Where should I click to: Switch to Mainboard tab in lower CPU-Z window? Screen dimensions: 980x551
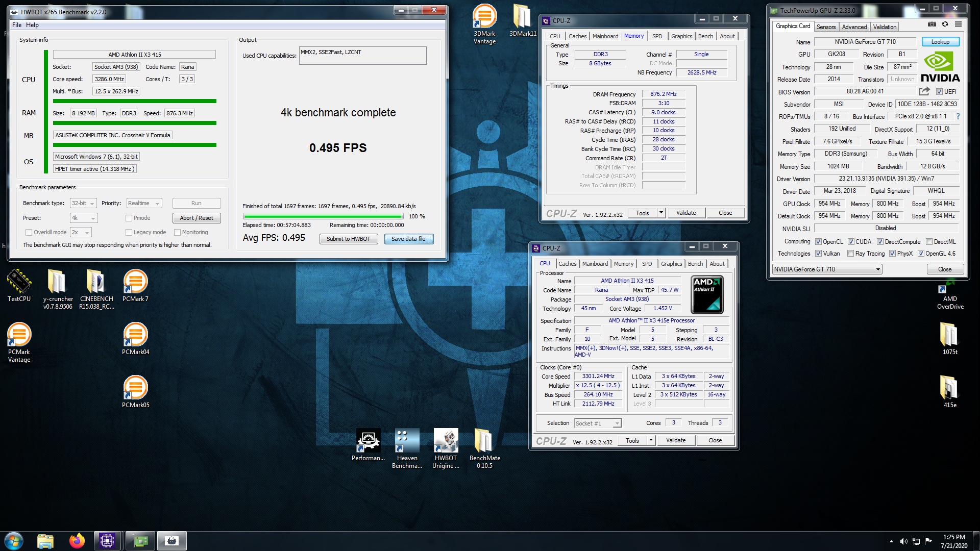click(595, 264)
